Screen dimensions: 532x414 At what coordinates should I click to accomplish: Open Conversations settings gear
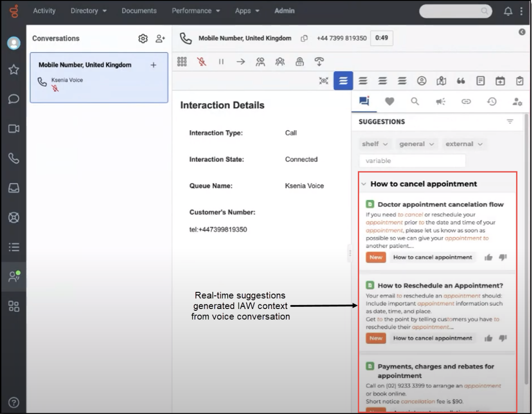pyautogui.click(x=143, y=39)
